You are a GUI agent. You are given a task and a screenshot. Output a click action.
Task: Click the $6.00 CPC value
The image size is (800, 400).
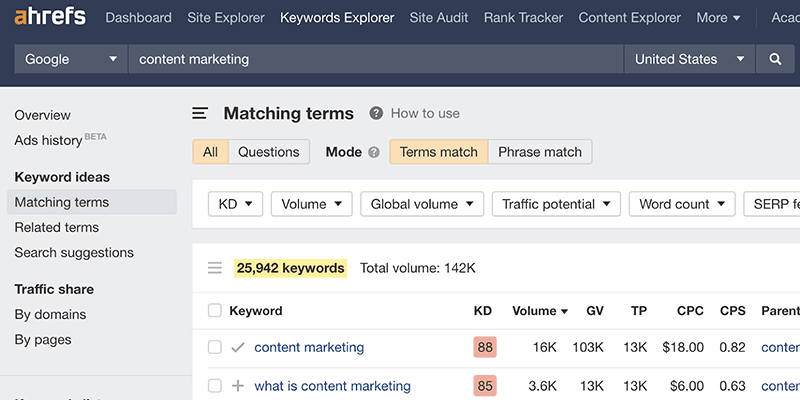pyautogui.click(x=687, y=386)
